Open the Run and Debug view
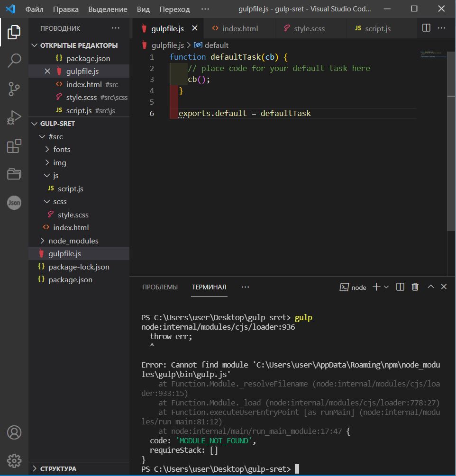The image size is (456, 476). (x=14, y=117)
